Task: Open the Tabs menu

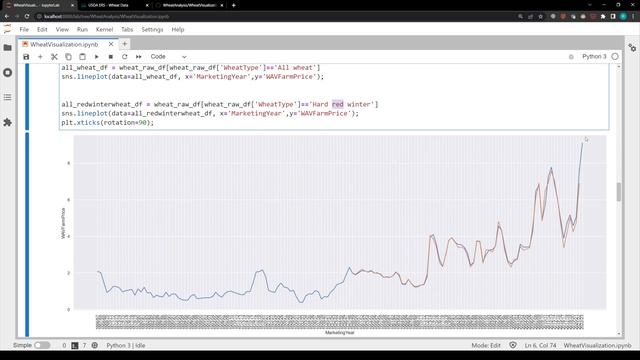Action: (x=127, y=29)
